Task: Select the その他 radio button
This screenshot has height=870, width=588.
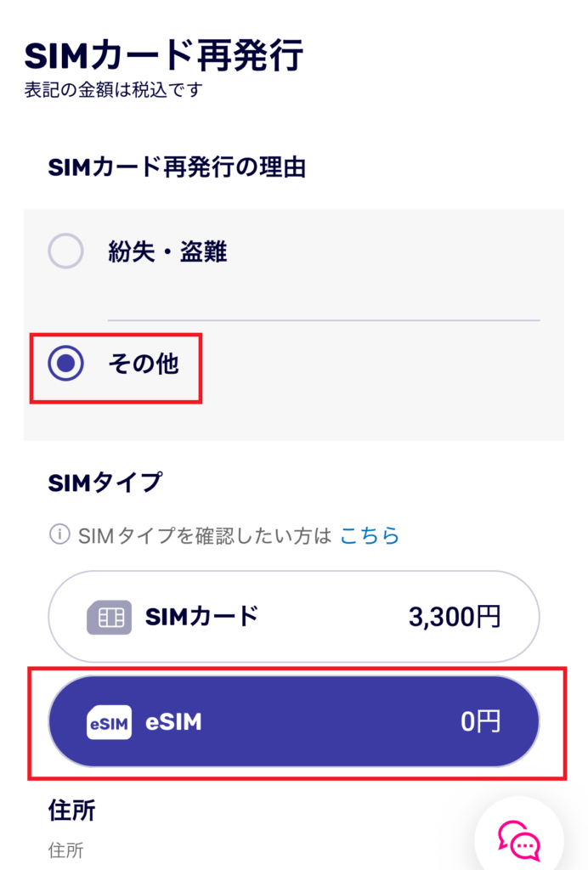Action: 66,364
